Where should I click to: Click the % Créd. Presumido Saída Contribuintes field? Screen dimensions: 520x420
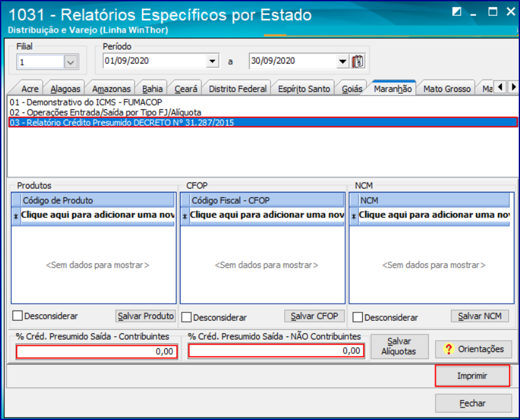[x=96, y=351]
